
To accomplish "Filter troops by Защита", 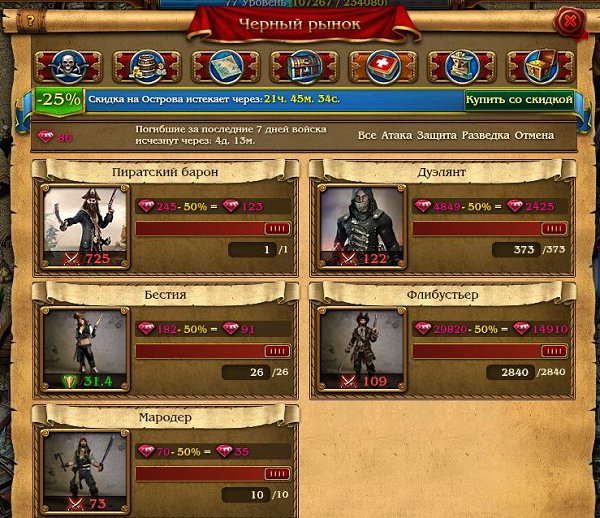I will [x=437, y=135].
